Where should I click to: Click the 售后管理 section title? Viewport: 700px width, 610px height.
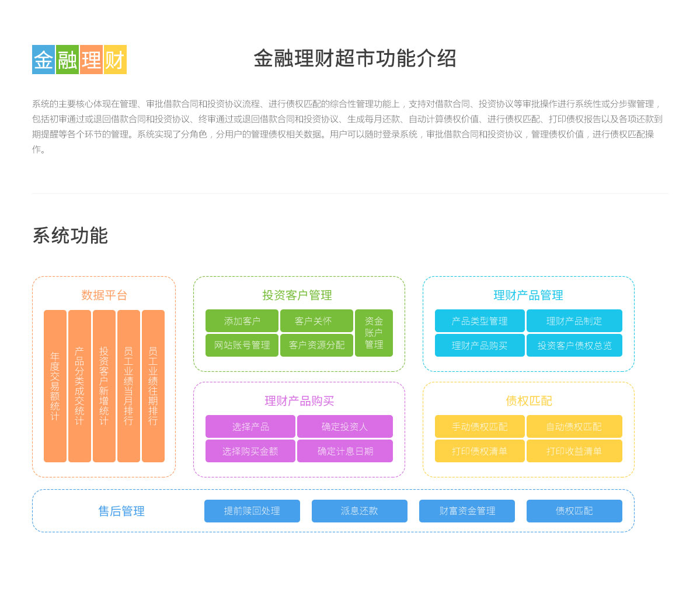click(x=121, y=511)
